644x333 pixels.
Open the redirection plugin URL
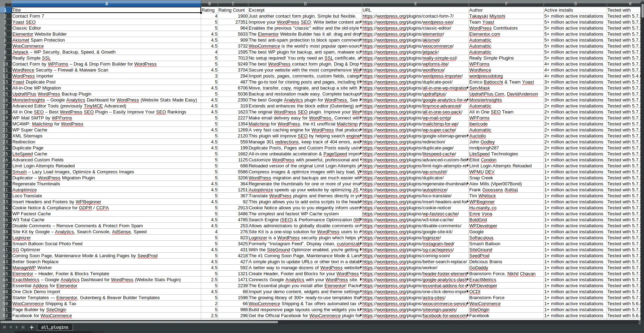click(x=404, y=142)
